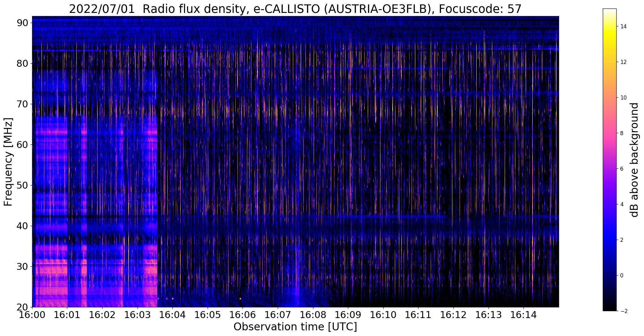644x336 pixels.
Task: Click the 40 MHz frequency tick label
Action: tap(22, 226)
